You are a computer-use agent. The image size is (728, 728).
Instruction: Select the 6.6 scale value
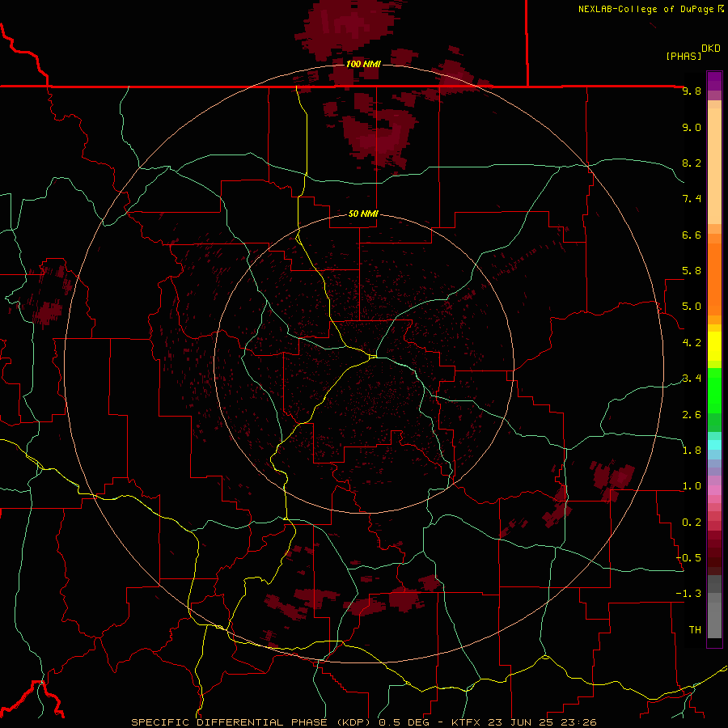pyautogui.click(x=692, y=235)
